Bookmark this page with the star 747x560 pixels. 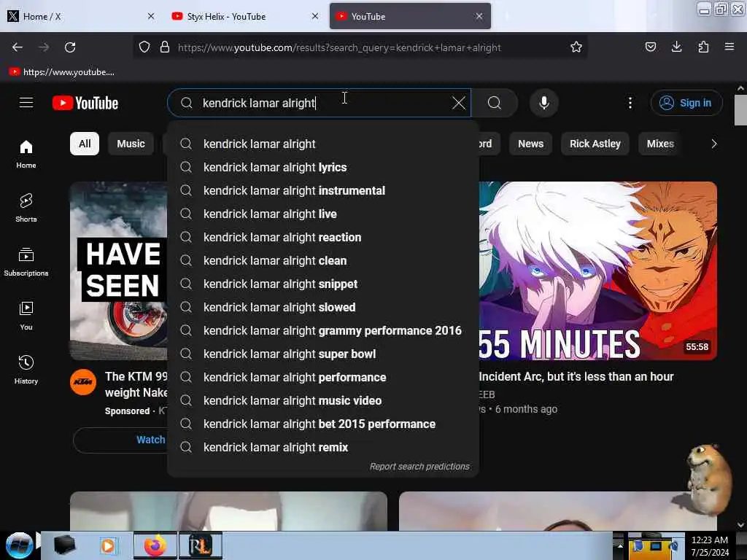(576, 47)
